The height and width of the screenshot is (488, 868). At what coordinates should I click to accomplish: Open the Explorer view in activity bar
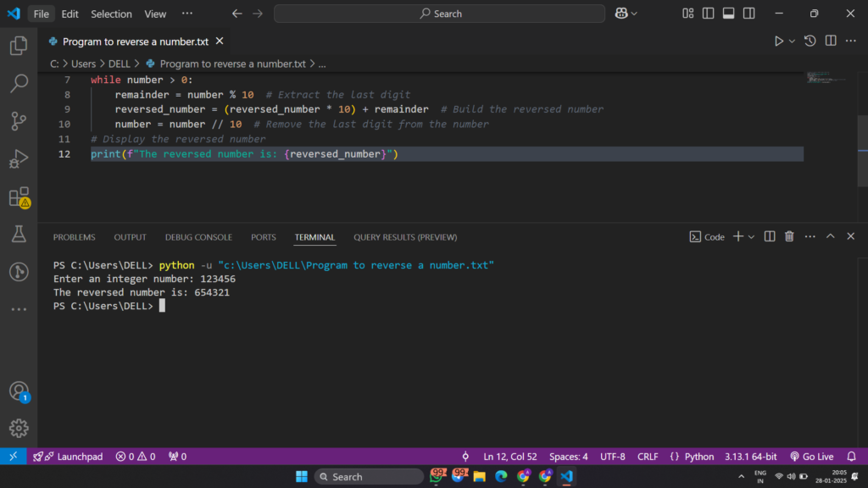pos(19,46)
